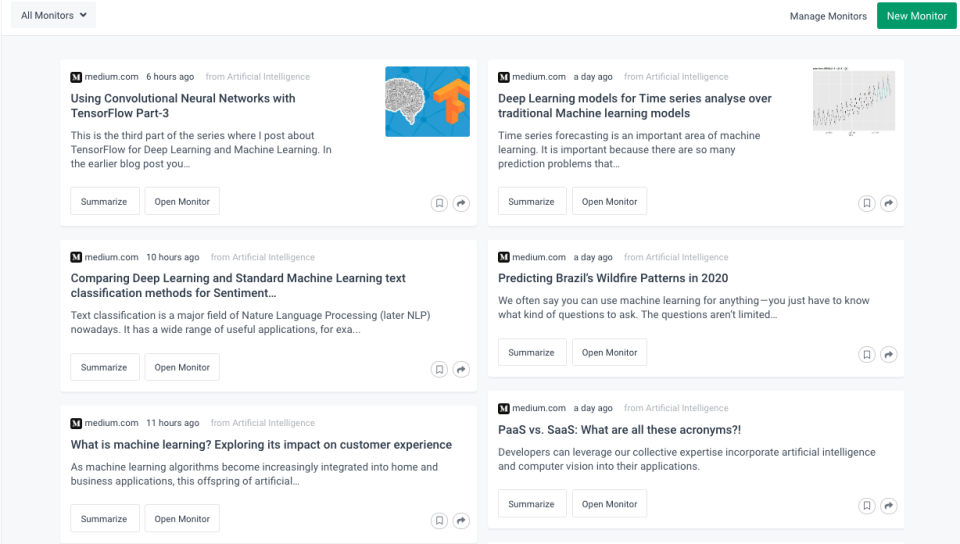Image resolution: width=960 pixels, height=544 pixels.
Task: Open "Predicting Brazil's Wildfire Patterns in 2020" headline
Action: pyautogui.click(x=613, y=278)
